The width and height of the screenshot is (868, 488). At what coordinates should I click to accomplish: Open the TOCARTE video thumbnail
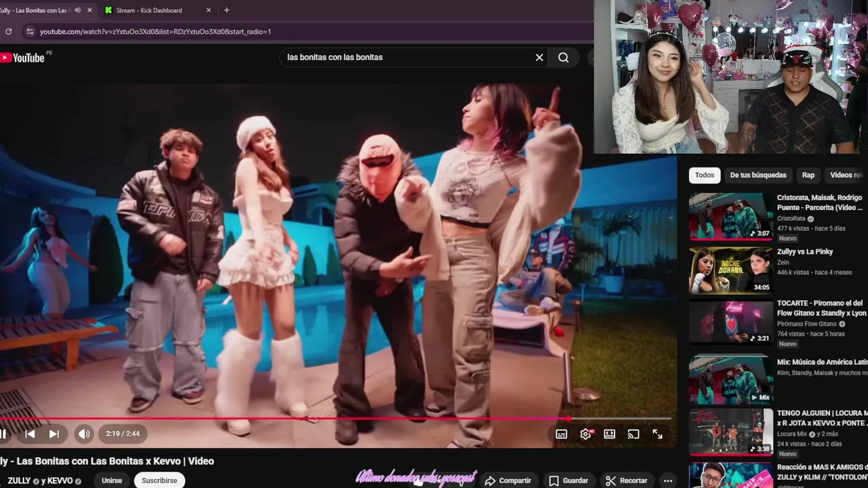coord(731,323)
